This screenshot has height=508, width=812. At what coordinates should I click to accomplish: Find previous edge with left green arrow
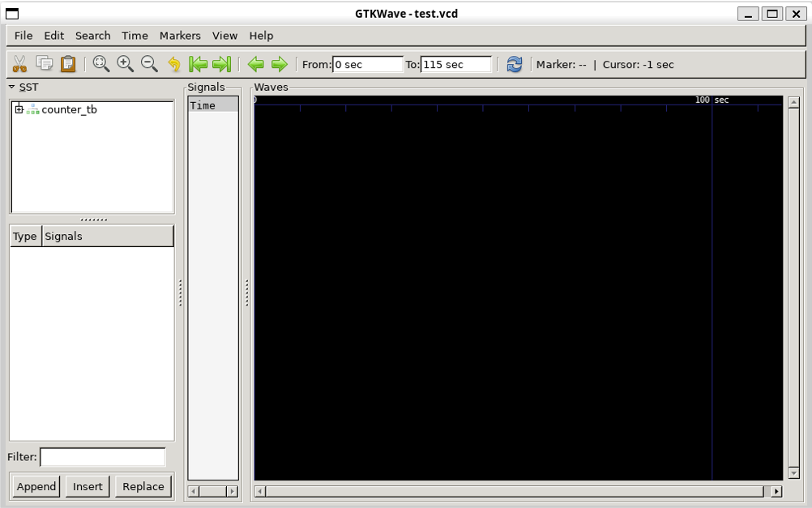tap(255, 64)
